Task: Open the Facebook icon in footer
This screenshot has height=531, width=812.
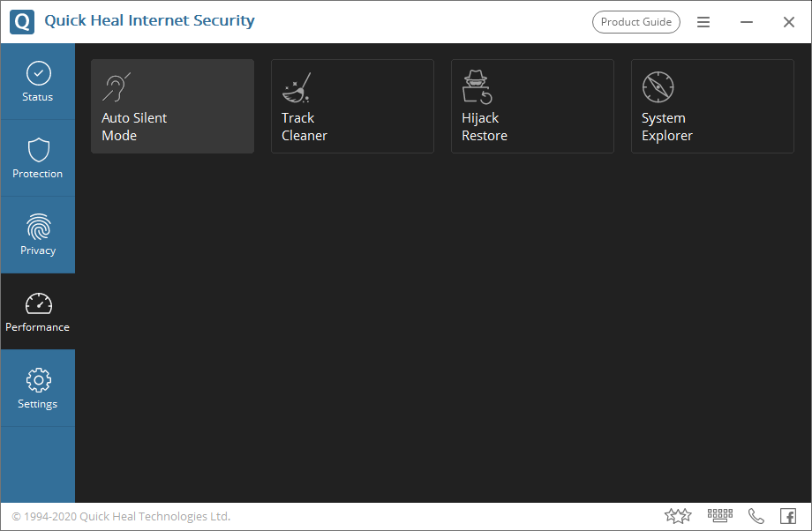Action: click(788, 516)
